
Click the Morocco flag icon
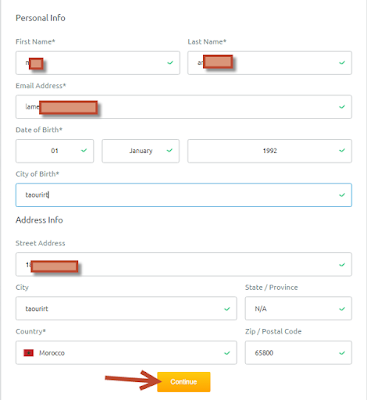[x=29, y=353]
